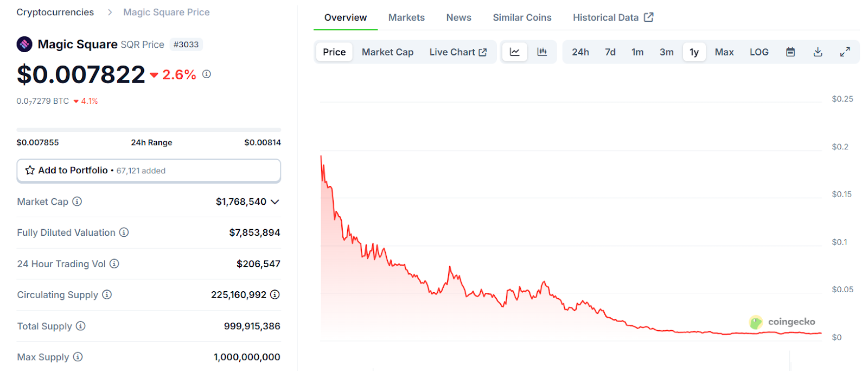The image size is (868, 371).
Task: Go to Cryptocurrencies breadcrumb link
Action: (55, 12)
